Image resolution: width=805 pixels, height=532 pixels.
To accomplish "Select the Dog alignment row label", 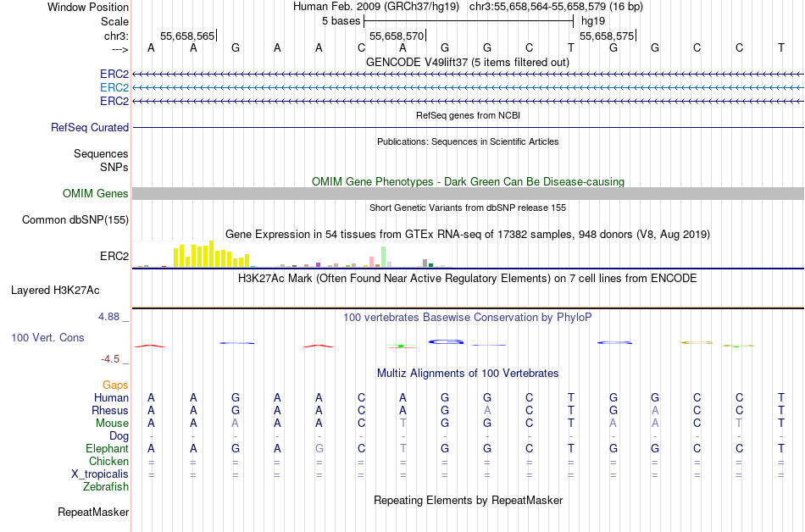I will click(x=119, y=436).
